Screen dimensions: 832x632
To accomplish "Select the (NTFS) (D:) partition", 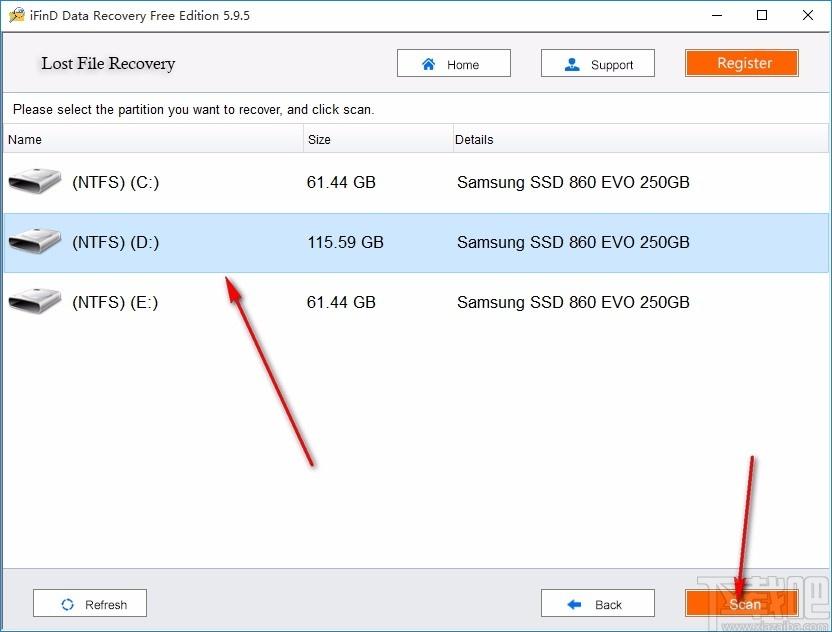I will [x=416, y=243].
